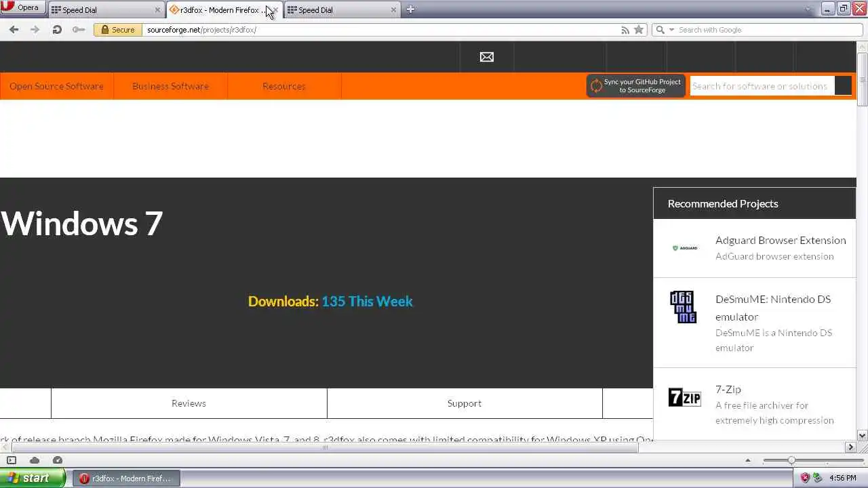This screenshot has height=488, width=868.
Task: Open the Resources menu
Action: [284, 86]
